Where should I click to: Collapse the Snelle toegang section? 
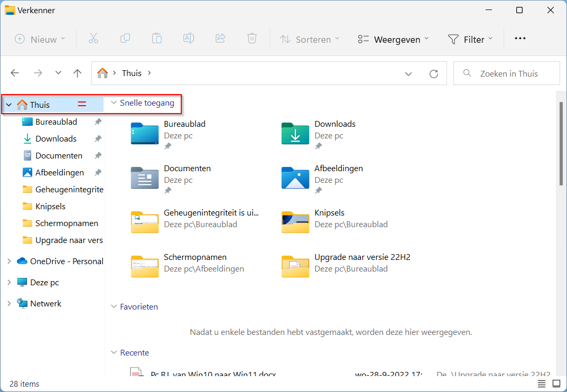point(114,103)
